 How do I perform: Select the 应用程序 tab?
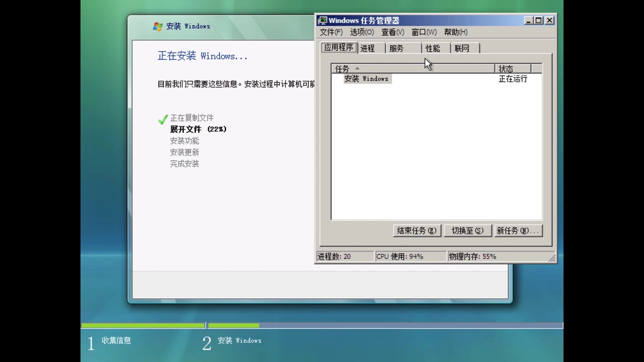339,47
